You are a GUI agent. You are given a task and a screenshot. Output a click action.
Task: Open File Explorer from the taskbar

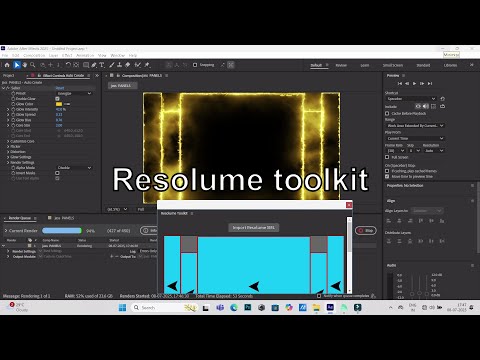pyautogui.click(x=316, y=307)
